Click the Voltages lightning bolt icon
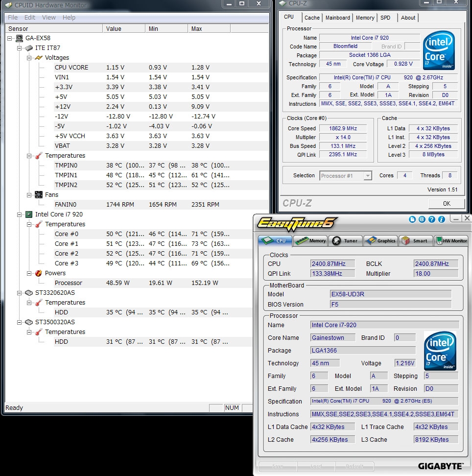 click(x=39, y=58)
